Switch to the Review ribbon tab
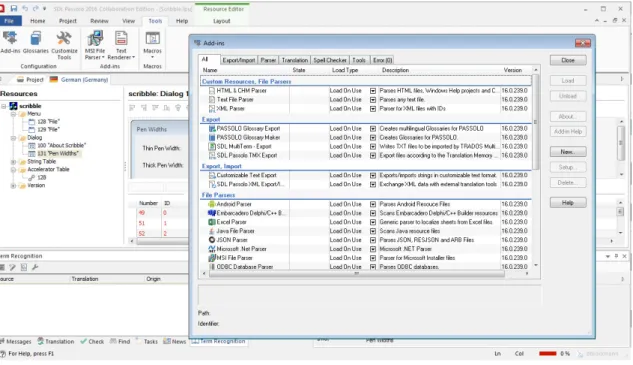 pos(99,21)
